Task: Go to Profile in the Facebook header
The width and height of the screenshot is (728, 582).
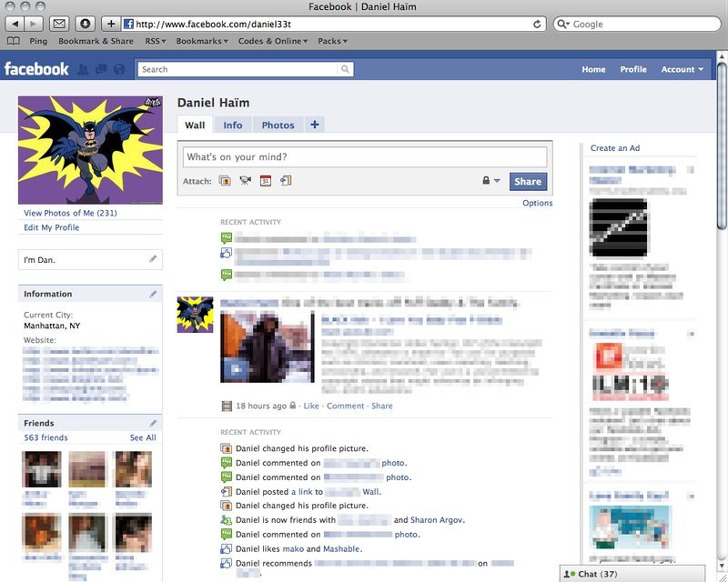Action: click(633, 69)
